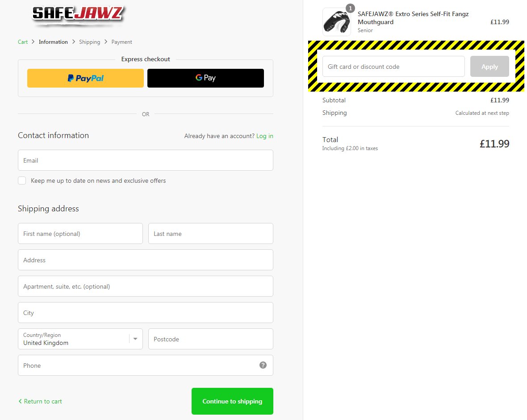527x420 pixels.
Task: Open the Log in link
Action: point(265,136)
